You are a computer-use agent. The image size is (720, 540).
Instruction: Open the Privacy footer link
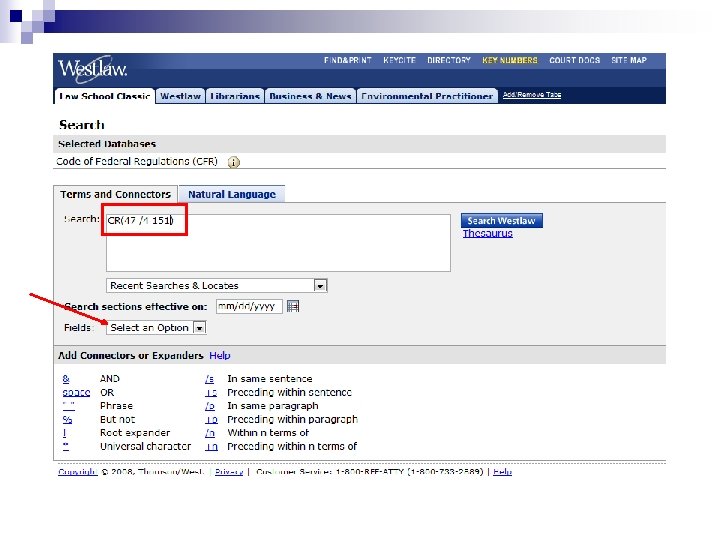229,472
